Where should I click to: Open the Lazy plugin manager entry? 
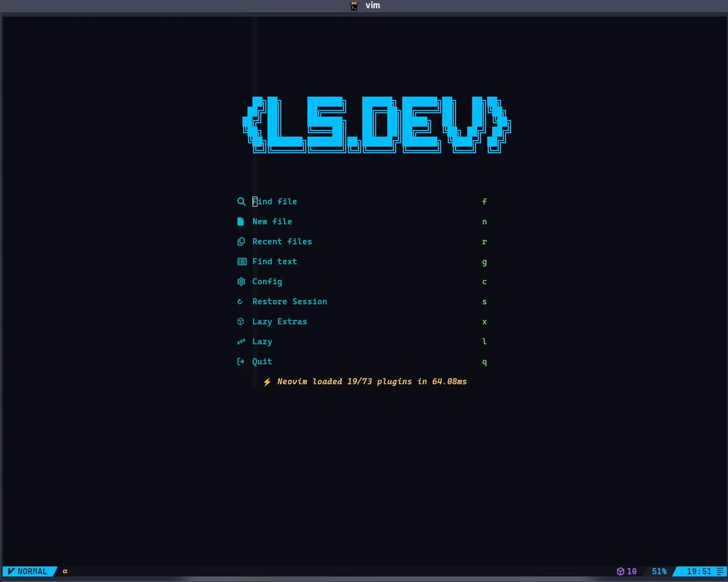click(362, 342)
